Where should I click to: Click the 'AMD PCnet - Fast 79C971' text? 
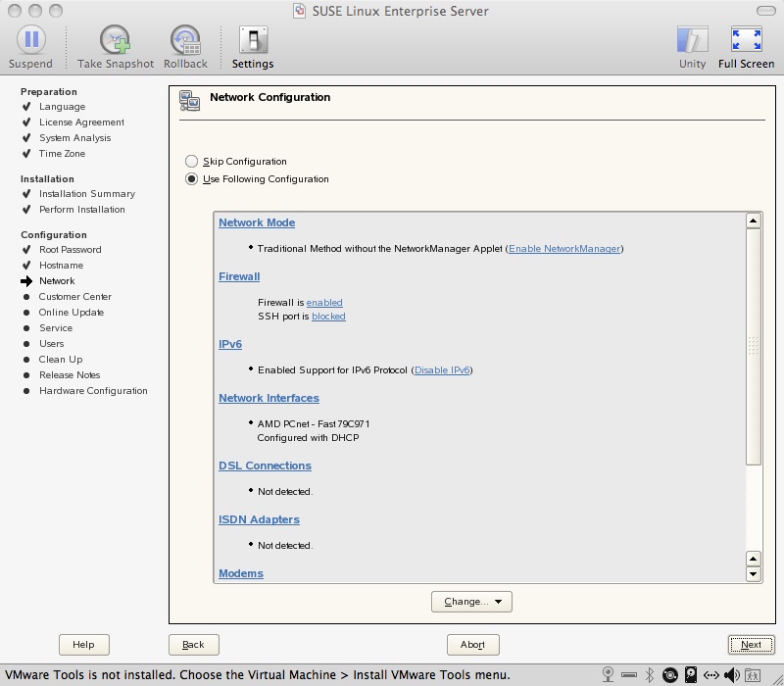[314, 424]
